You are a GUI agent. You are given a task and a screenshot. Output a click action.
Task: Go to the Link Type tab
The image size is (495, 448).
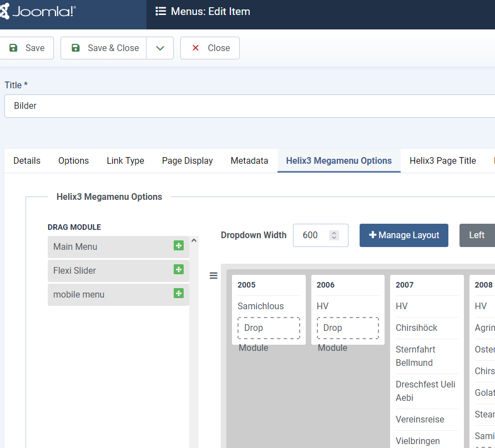coord(125,161)
